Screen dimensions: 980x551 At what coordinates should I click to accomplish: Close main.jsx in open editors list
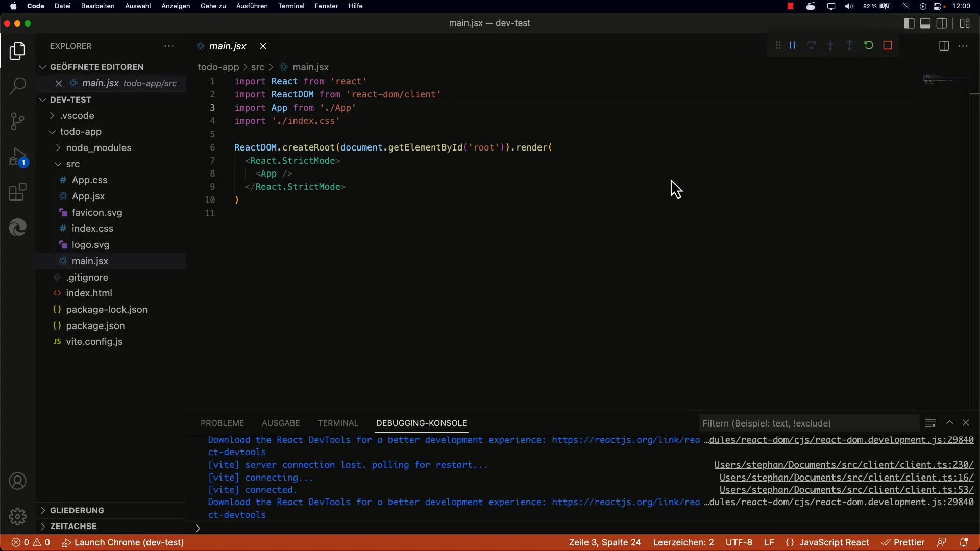(59, 83)
